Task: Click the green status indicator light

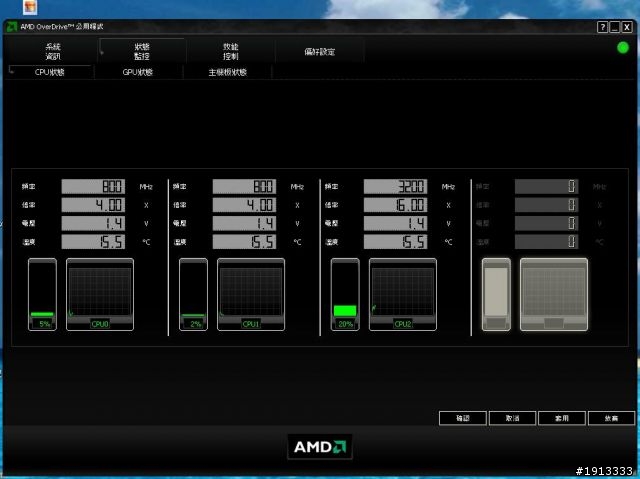Action: tap(622, 48)
